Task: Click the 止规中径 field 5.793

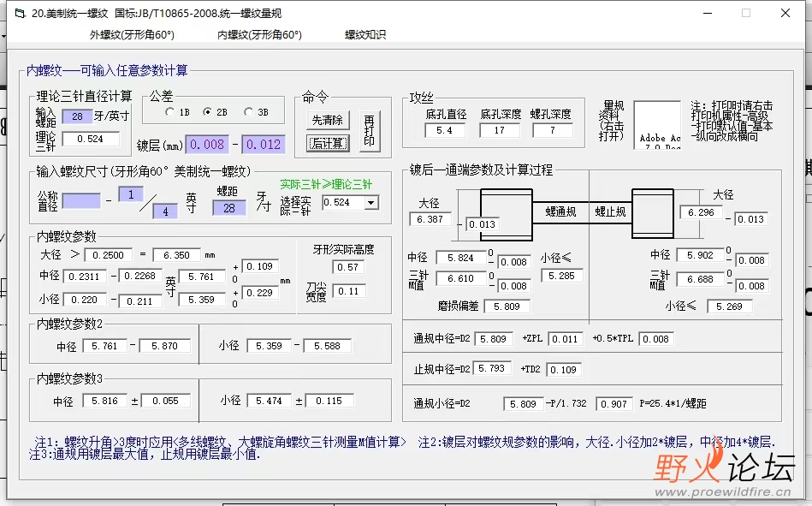Action: (x=491, y=369)
